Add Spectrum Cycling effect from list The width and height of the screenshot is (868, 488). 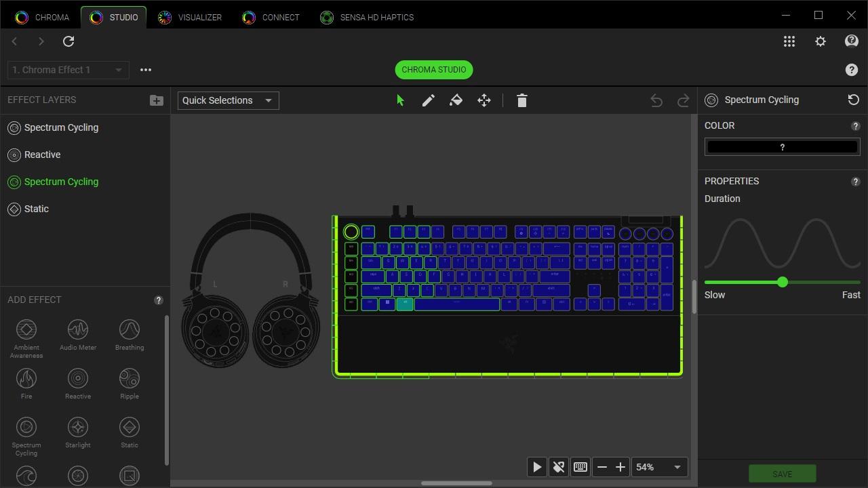tap(26, 436)
